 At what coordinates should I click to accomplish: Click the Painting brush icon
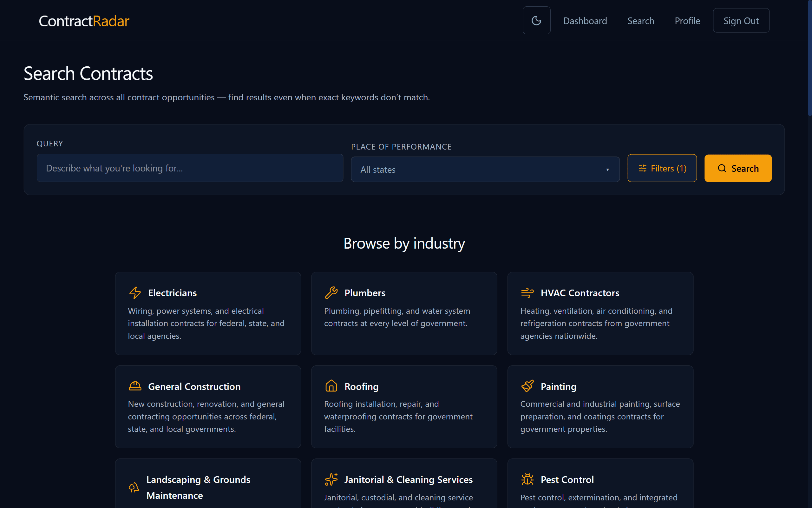click(527, 386)
